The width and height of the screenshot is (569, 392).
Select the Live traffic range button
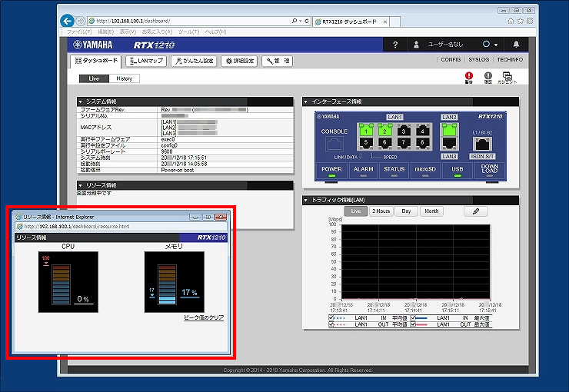pos(355,211)
